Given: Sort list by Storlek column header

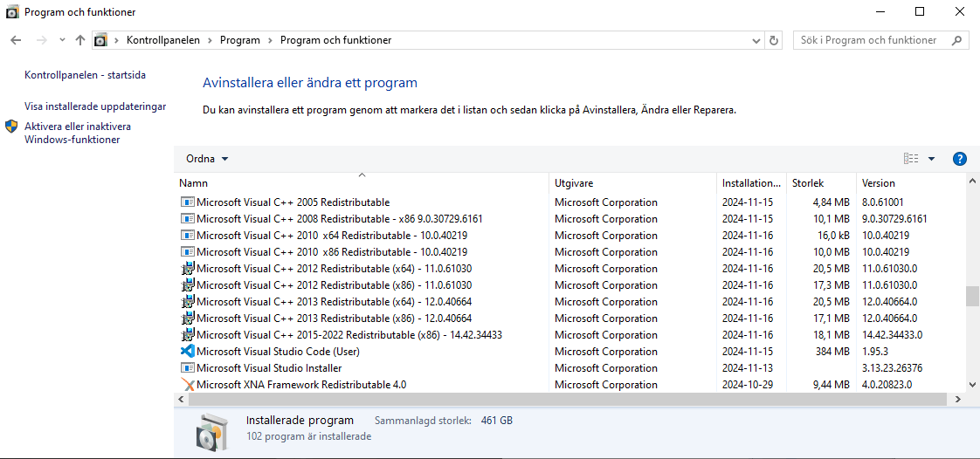Looking at the screenshot, I should click(821, 183).
